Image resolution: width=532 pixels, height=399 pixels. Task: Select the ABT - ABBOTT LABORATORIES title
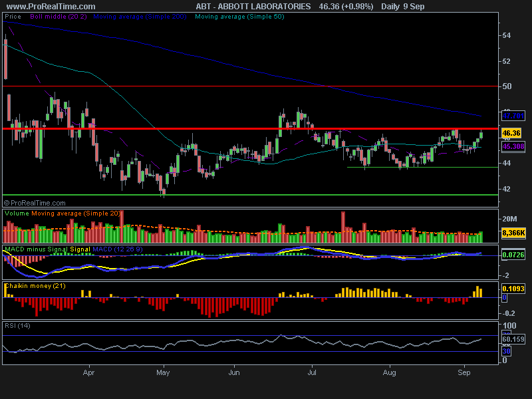(253, 7)
